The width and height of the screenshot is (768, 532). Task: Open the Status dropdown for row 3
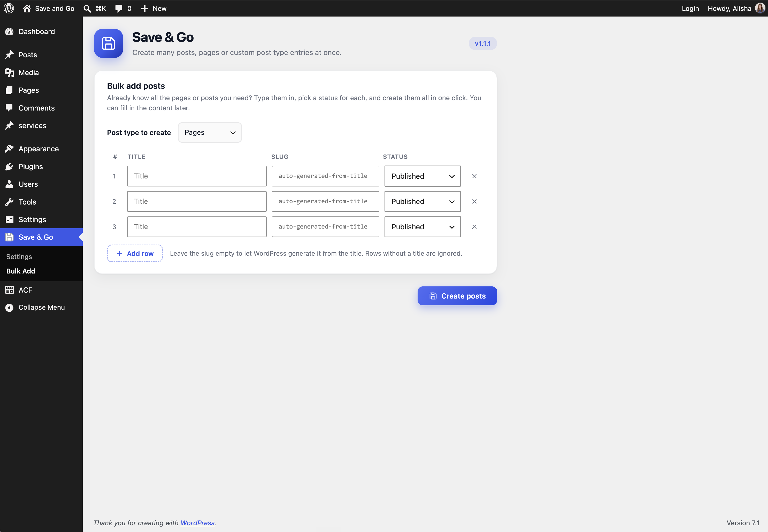423,227
